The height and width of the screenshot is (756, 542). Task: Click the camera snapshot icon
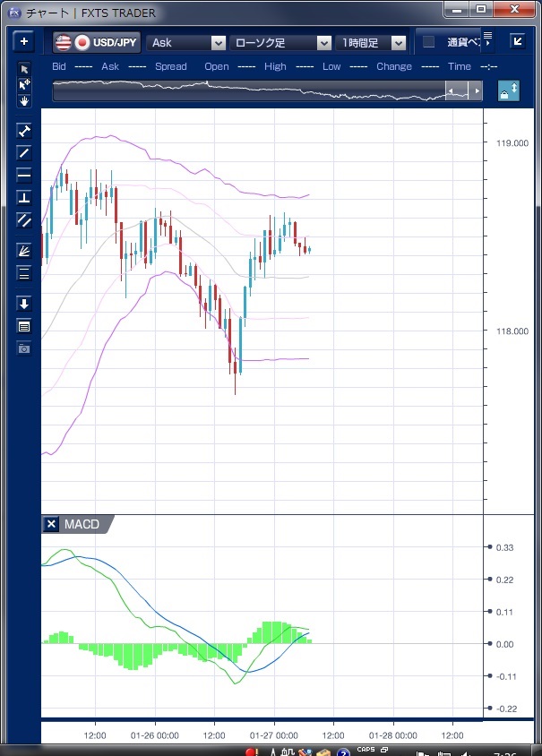pyautogui.click(x=24, y=348)
